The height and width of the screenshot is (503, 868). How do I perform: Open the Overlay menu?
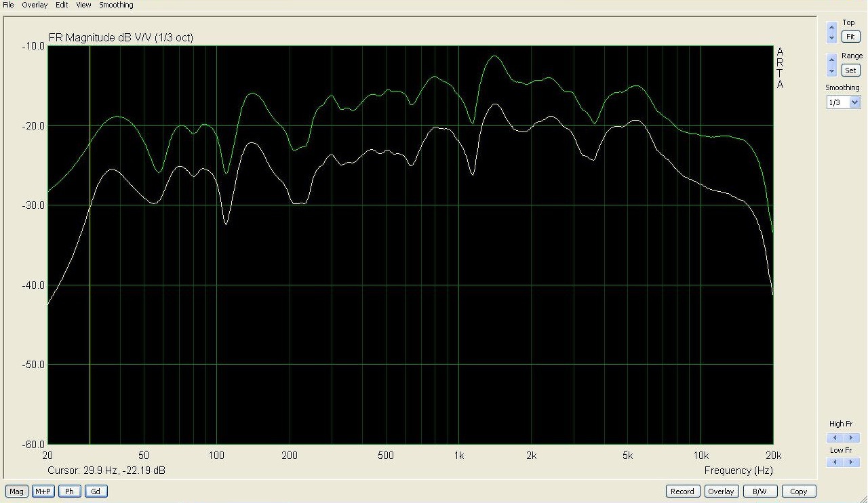(35, 5)
